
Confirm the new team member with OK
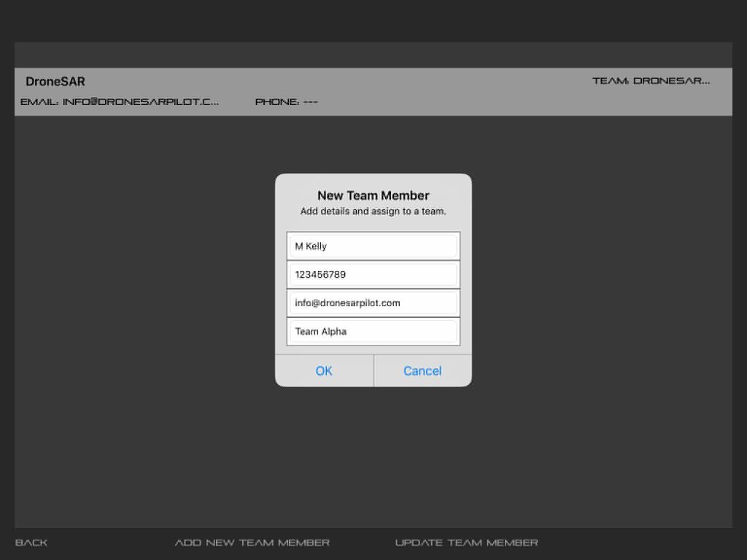click(324, 370)
